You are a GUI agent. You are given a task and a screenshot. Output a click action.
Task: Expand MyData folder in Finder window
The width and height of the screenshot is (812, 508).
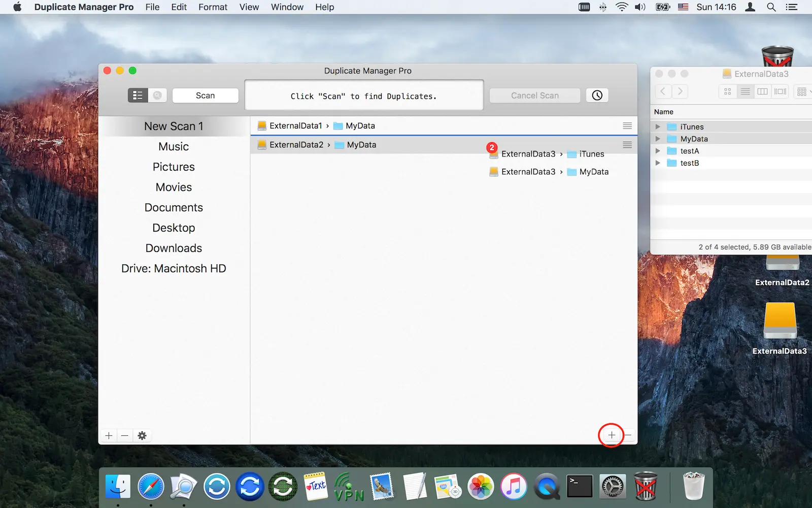pos(658,139)
